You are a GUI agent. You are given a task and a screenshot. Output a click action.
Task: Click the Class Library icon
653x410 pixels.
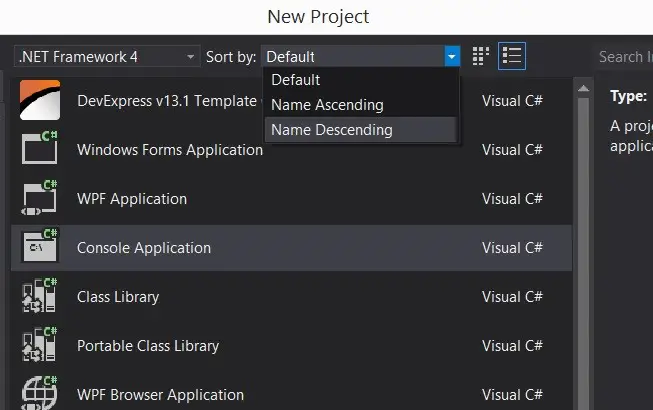[x=40, y=295]
